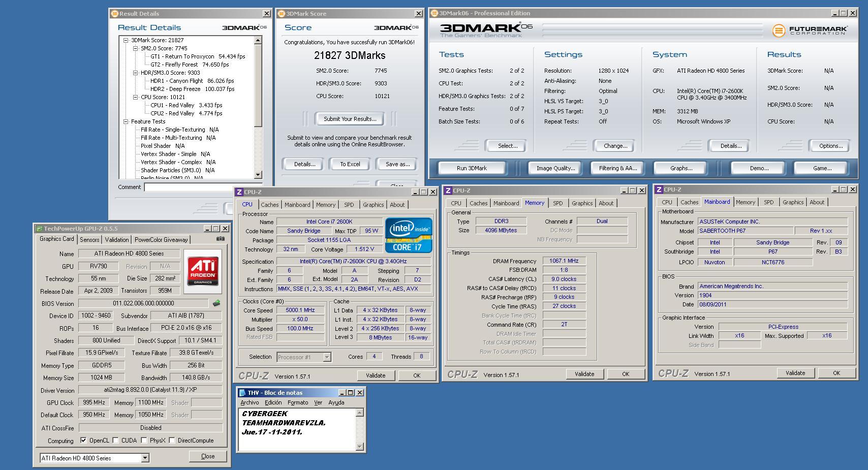Click the Futuremark logo icon in 3DMark06
The width and height of the screenshot is (868, 470).
point(779,30)
